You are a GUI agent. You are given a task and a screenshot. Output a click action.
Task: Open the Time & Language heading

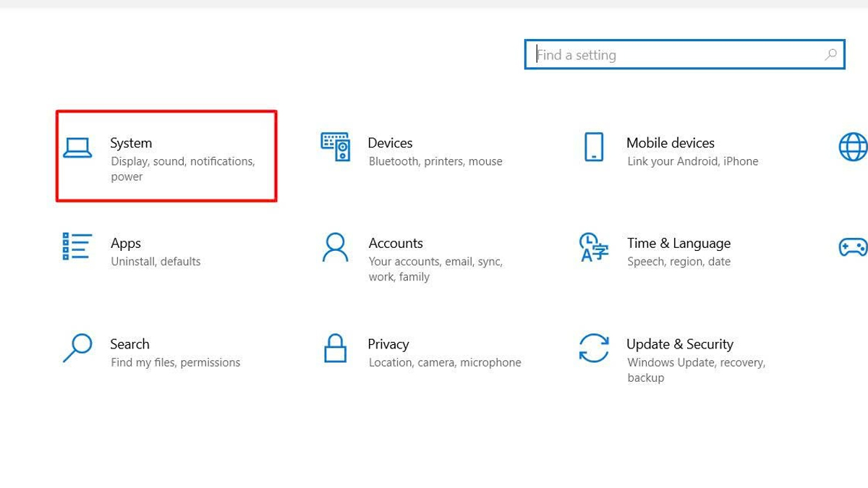(679, 244)
